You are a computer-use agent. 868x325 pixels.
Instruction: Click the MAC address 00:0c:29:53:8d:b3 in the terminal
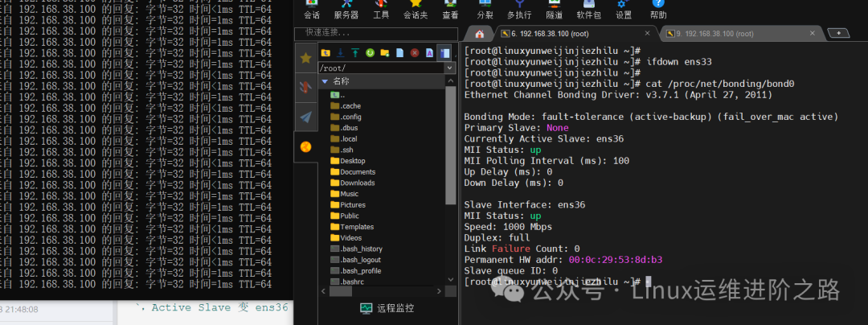[x=616, y=260]
